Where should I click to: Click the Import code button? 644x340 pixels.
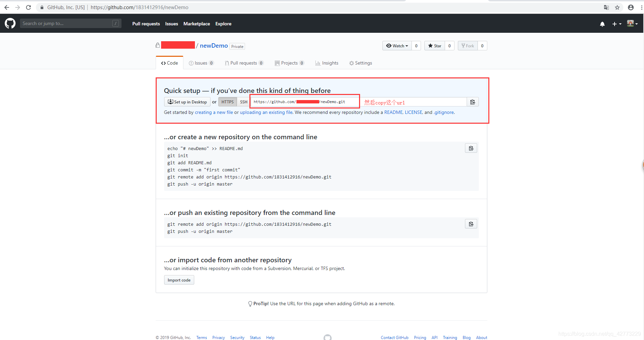179,280
